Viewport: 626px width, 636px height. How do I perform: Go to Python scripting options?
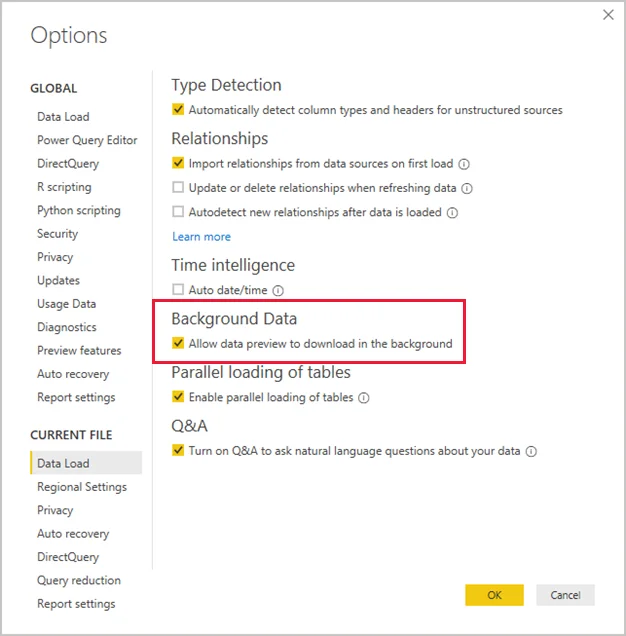tap(79, 211)
